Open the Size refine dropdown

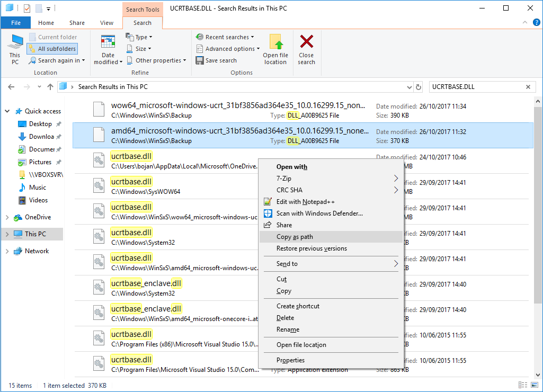pyautogui.click(x=139, y=49)
